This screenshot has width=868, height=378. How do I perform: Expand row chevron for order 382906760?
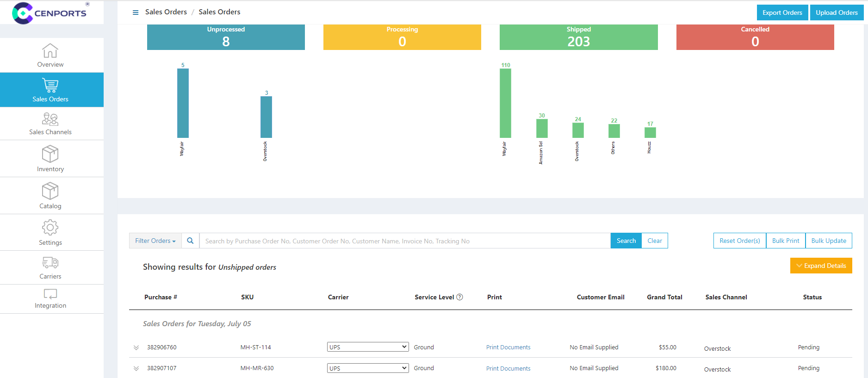(x=136, y=347)
